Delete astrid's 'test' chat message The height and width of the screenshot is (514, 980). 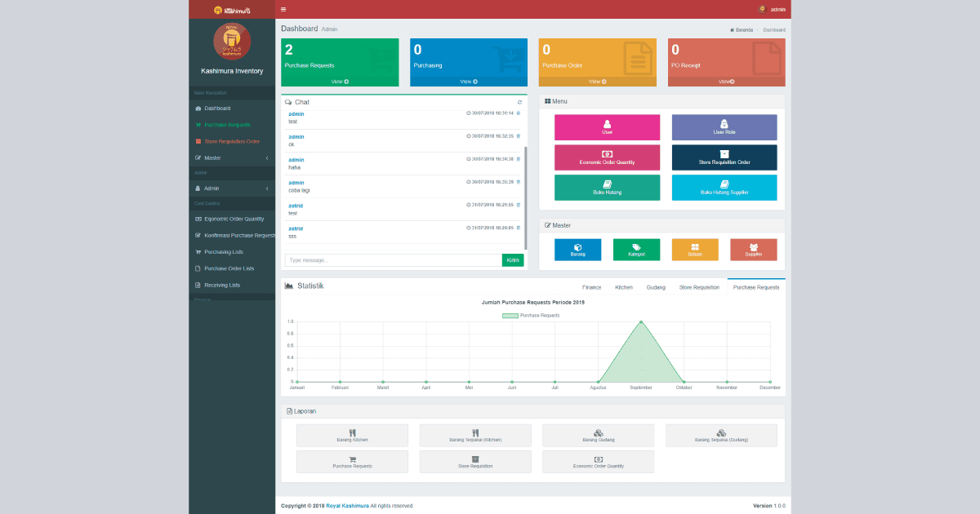[519, 205]
